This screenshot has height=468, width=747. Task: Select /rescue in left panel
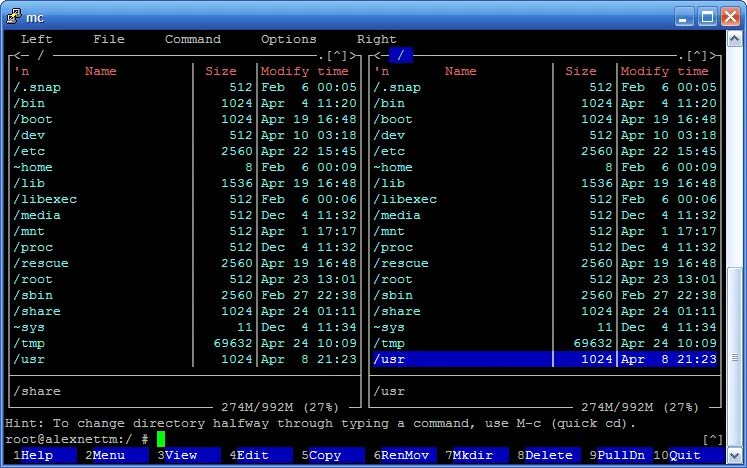click(185, 263)
